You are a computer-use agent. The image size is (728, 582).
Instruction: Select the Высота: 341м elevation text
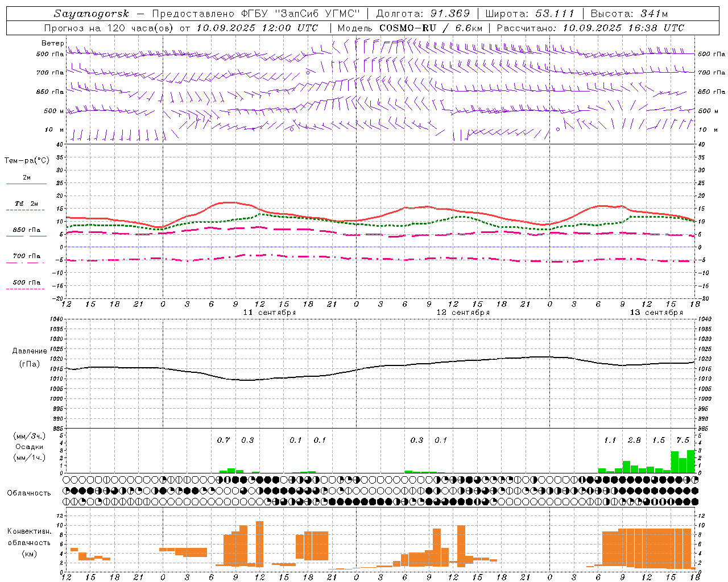(629, 14)
